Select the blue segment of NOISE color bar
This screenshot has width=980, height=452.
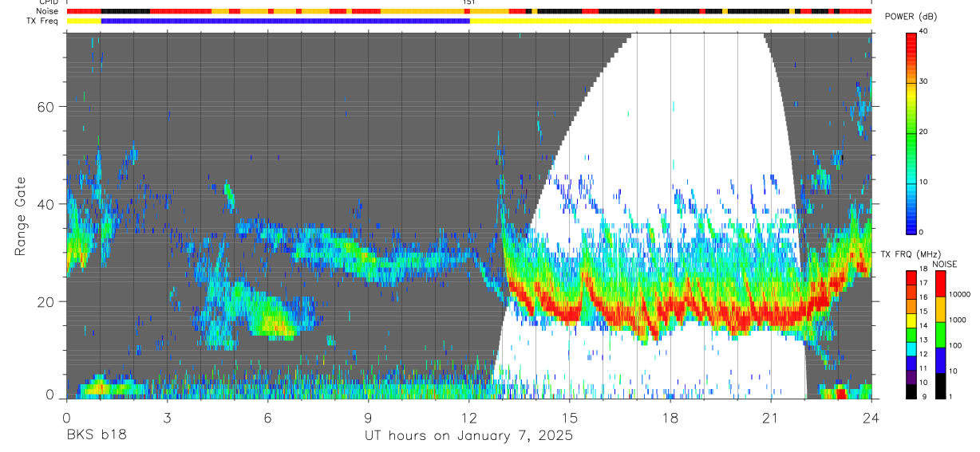(941, 360)
